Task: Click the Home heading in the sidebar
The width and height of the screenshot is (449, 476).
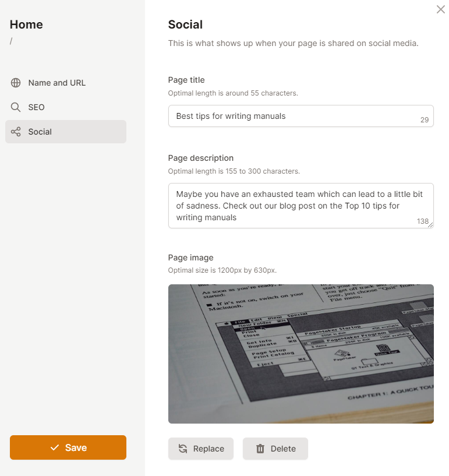Action: (x=26, y=24)
